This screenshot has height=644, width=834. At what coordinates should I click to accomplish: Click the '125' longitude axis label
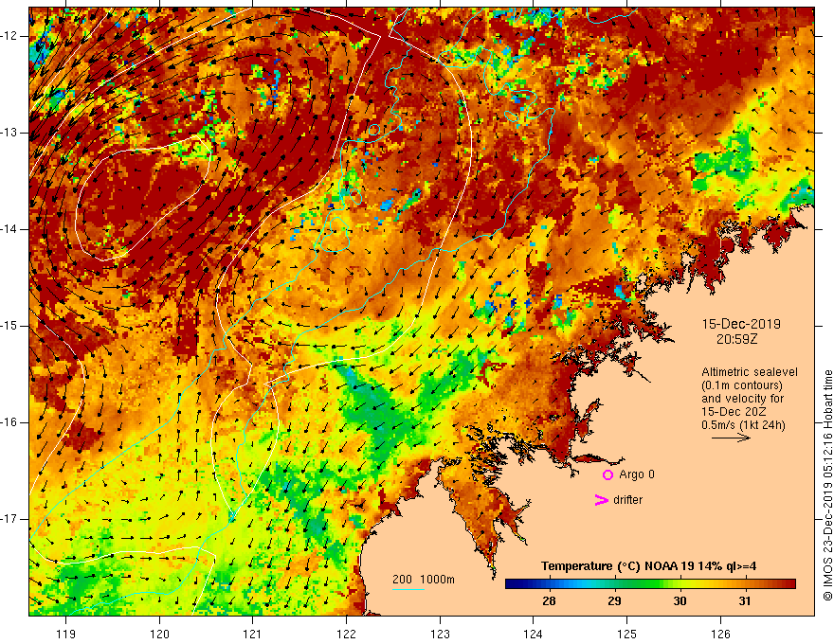click(x=626, y=634)
